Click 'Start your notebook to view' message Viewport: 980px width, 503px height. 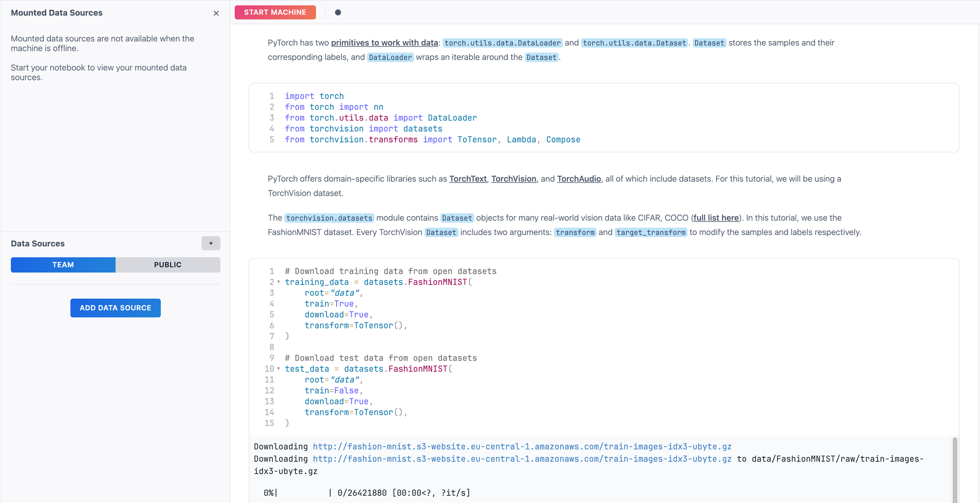click(99, 72)
